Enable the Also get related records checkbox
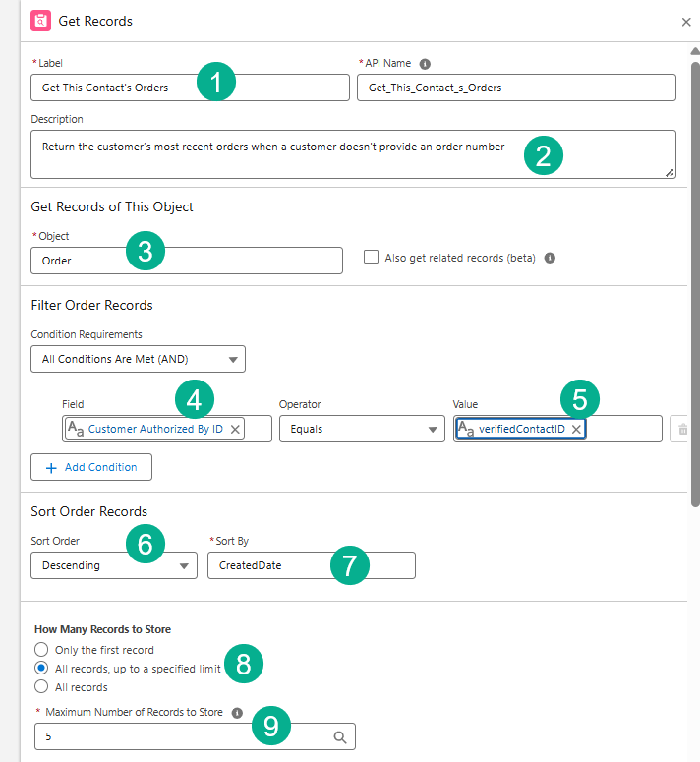700x762 pixels. tap(371, 258)
